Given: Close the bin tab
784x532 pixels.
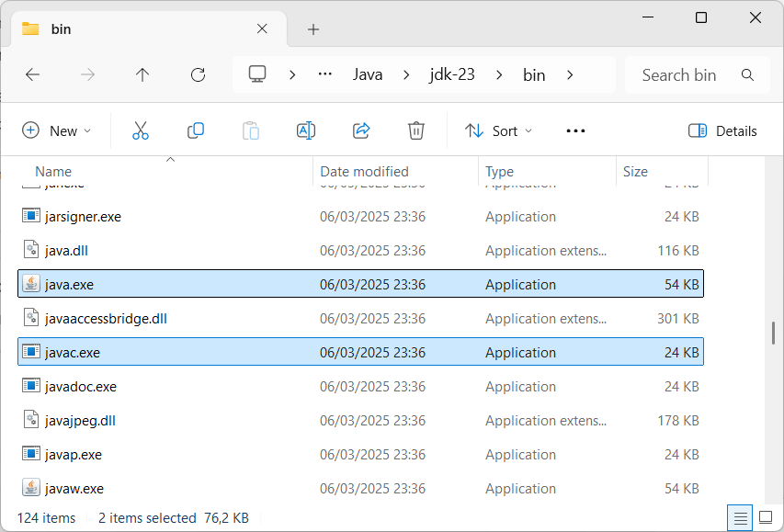Looking at the screenshot, I should coord(262,29).
